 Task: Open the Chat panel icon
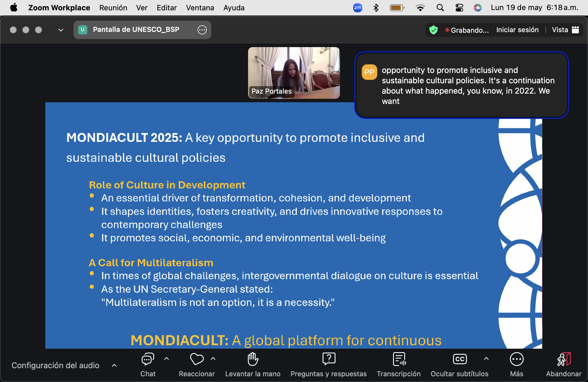[x=148, y=359]
